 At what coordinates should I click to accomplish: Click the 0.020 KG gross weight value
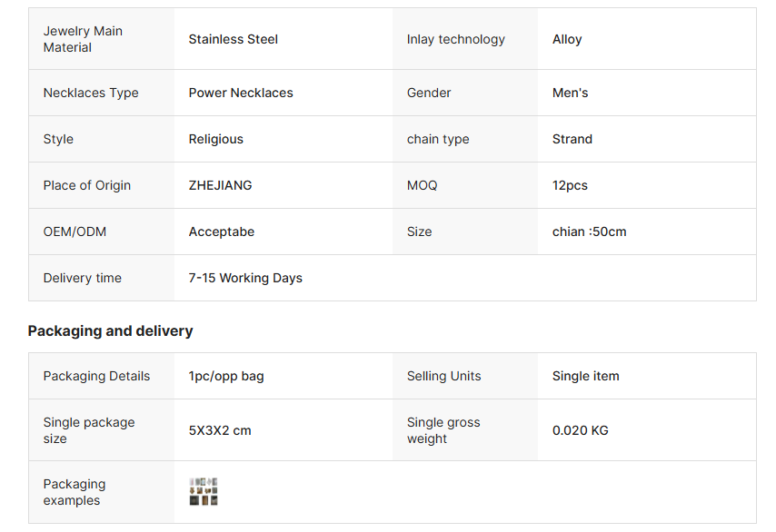[581, 430]
